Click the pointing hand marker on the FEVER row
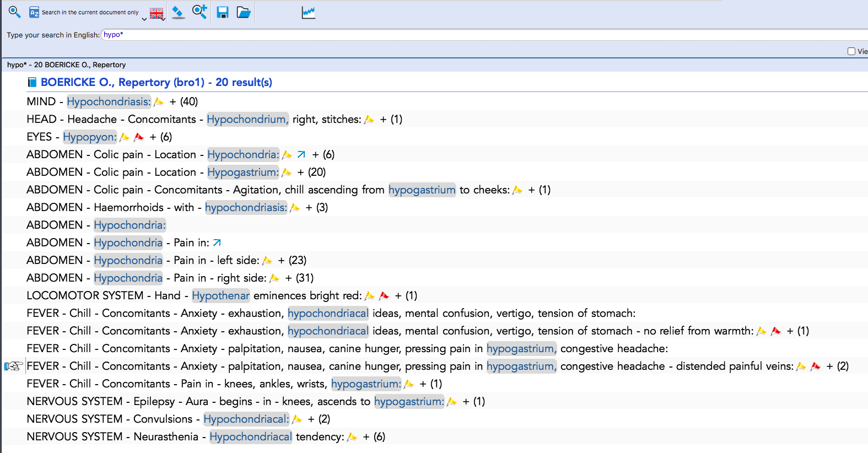Screen dimensions: 868x453 coord(13,366)
